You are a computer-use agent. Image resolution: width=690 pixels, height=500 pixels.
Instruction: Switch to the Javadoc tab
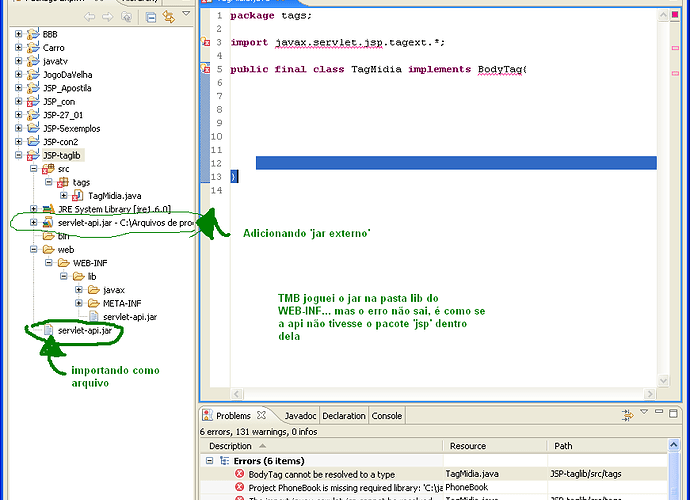[x=300, y=416]
